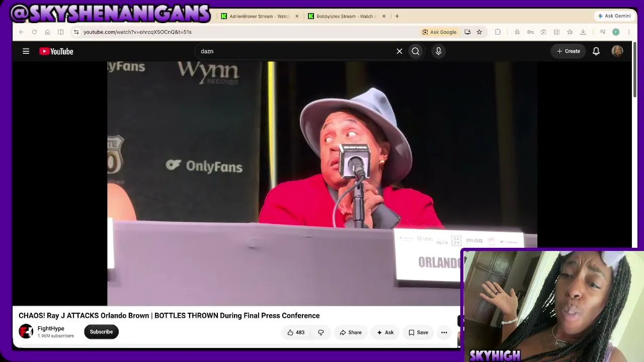Open the FightHype channel name link
The height and width of the screenshot is (362, 644).
(51, 329)
